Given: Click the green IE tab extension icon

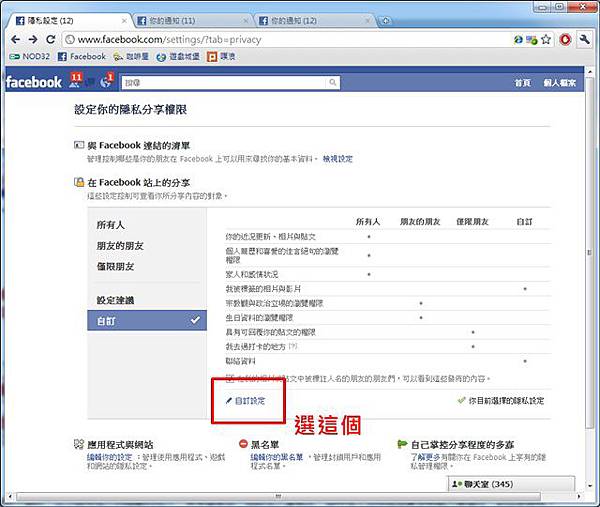Looking at the screenshot, I should point(518,39).
